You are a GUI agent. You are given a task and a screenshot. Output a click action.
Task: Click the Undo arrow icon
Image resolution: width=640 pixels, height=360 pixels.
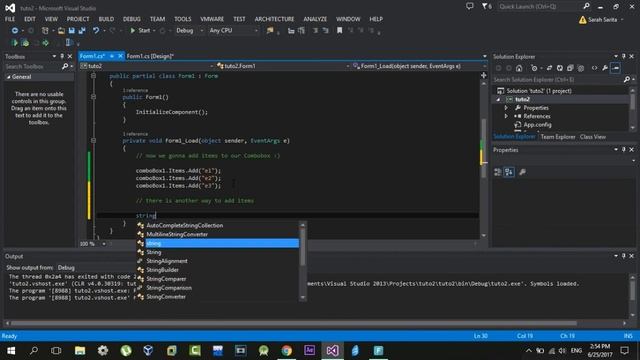(96, 31)
